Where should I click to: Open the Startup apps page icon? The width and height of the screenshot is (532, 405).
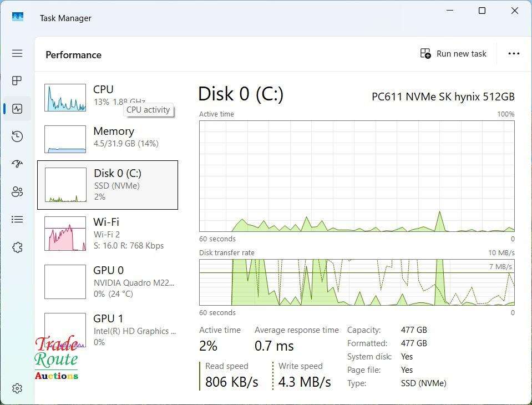coord(17,164)
